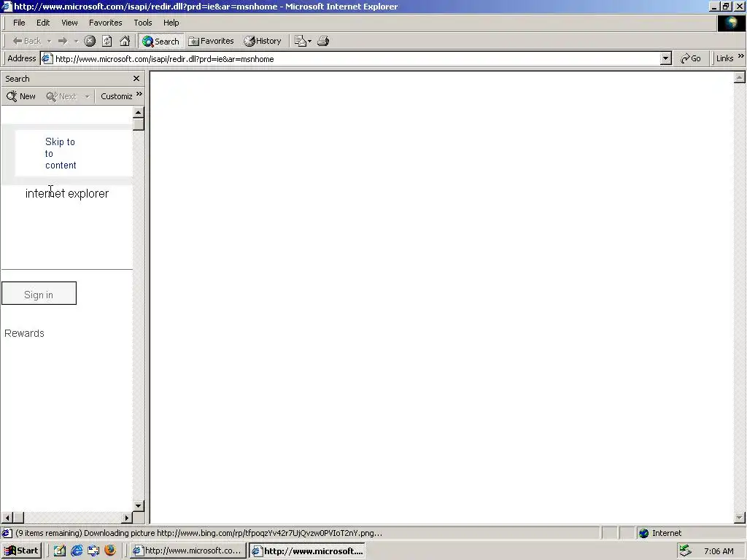Click the system tray network icon
Image resolution: width=747 pixels, height=560 pixels.
(685, 551)
